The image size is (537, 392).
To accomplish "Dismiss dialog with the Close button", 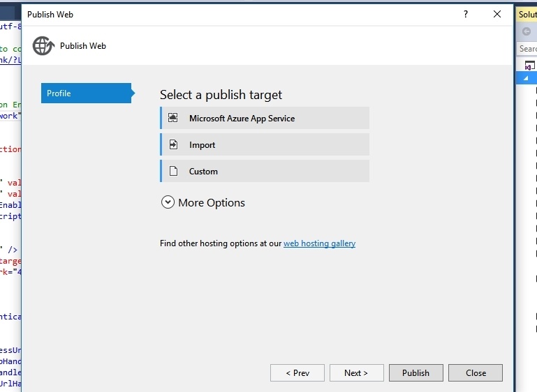I will (476, 373).
